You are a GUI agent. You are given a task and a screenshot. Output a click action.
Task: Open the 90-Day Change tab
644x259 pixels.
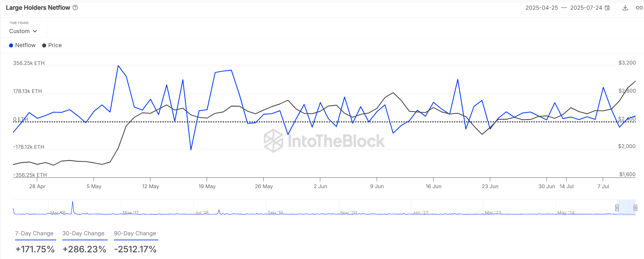[x=135, y=233]
